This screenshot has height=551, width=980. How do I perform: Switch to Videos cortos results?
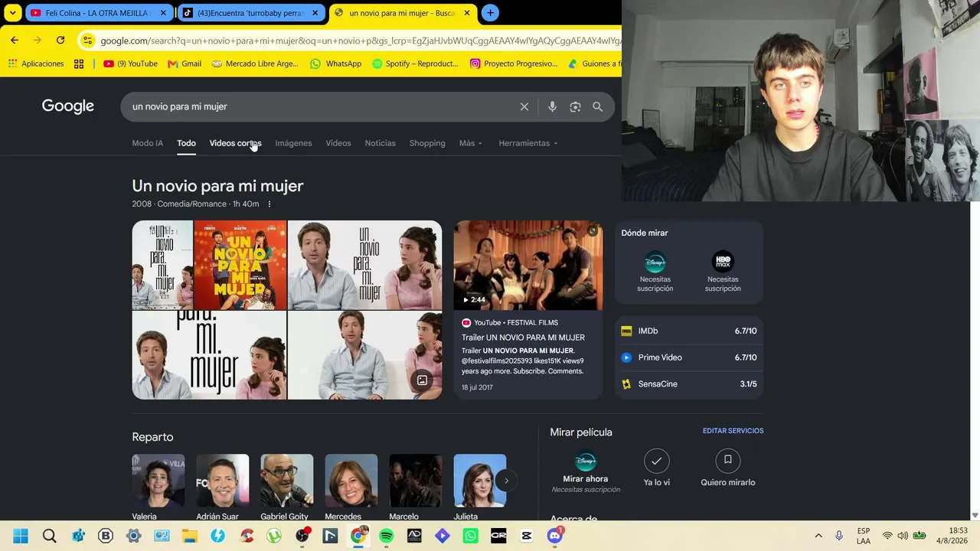235,143
